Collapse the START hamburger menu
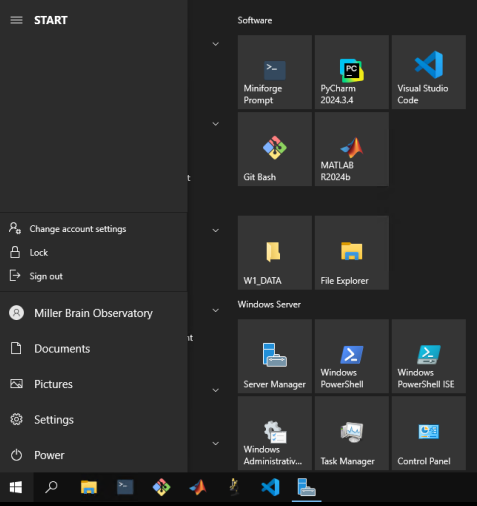The width and height of the screenshot is (477, 506). pos(16,20)
